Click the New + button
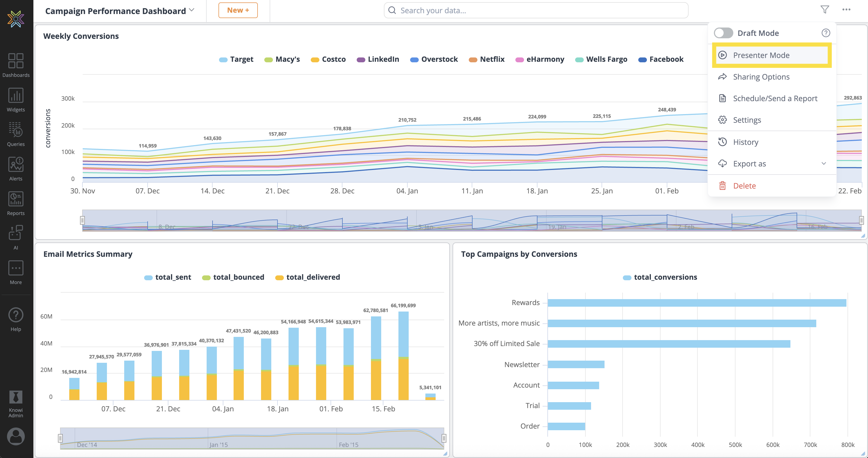The image size is (868, 458). [x=238, y=10]
